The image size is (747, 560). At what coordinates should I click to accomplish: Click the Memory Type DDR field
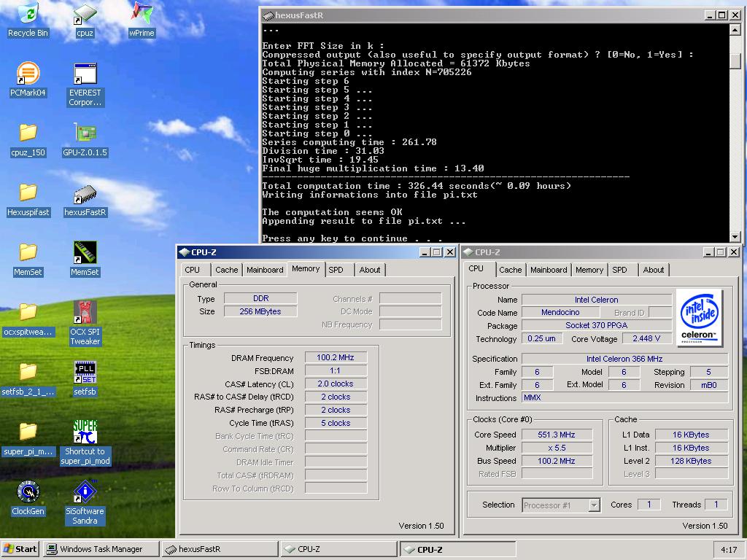click(x=260, y=298)
